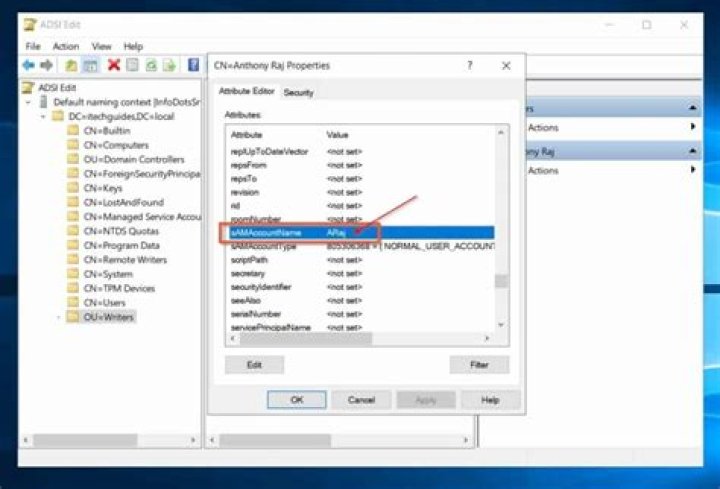Click the Help button in the dialog
The width and height of the screenshot is (720, 489).
490,400
